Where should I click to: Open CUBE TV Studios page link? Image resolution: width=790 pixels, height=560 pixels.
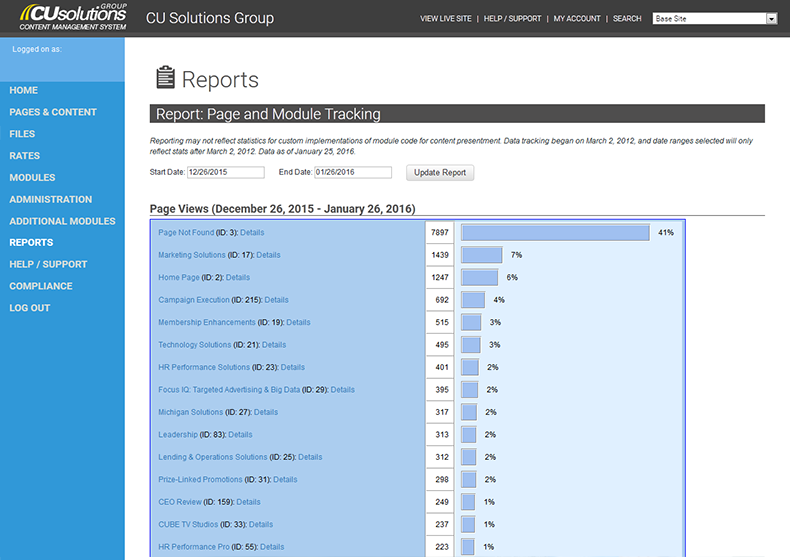(188, 524)
